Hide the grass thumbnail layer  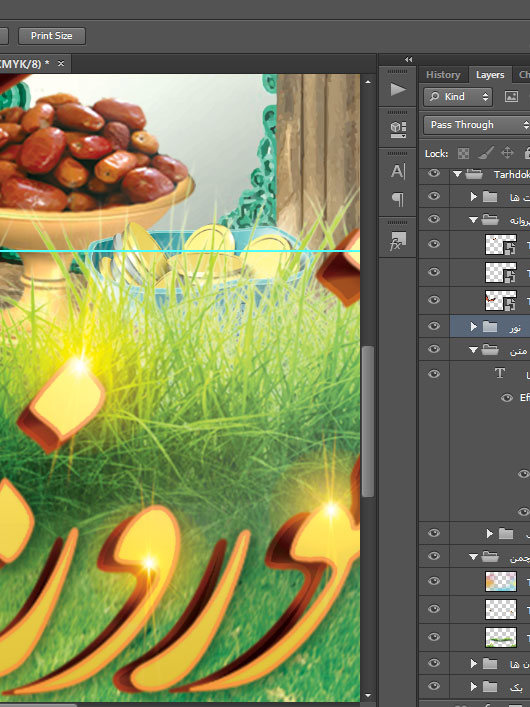click(x=434, y=637)
